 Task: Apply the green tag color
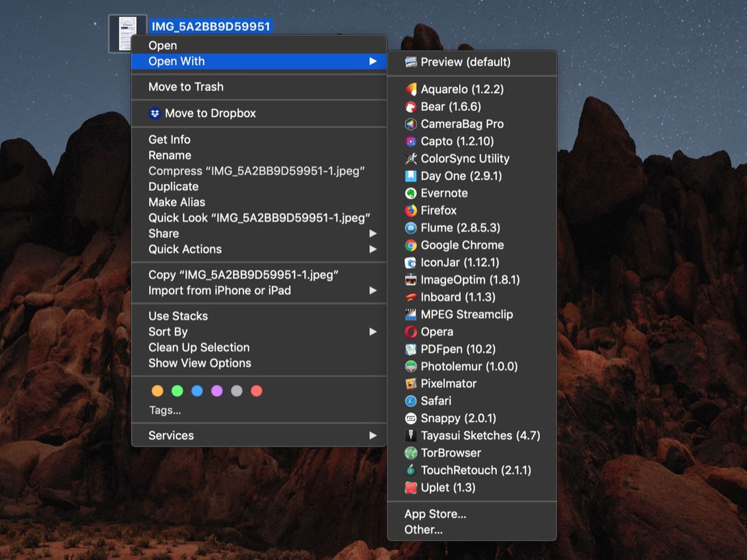pos(177,391)
